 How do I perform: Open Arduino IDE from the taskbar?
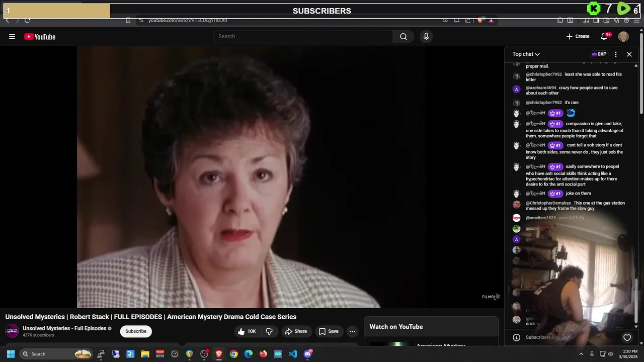[278, 354]
